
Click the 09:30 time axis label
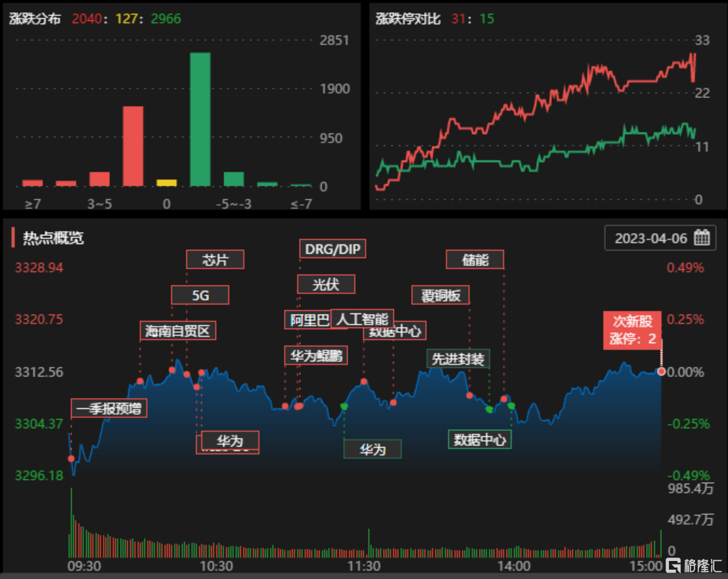coord(84,566)
